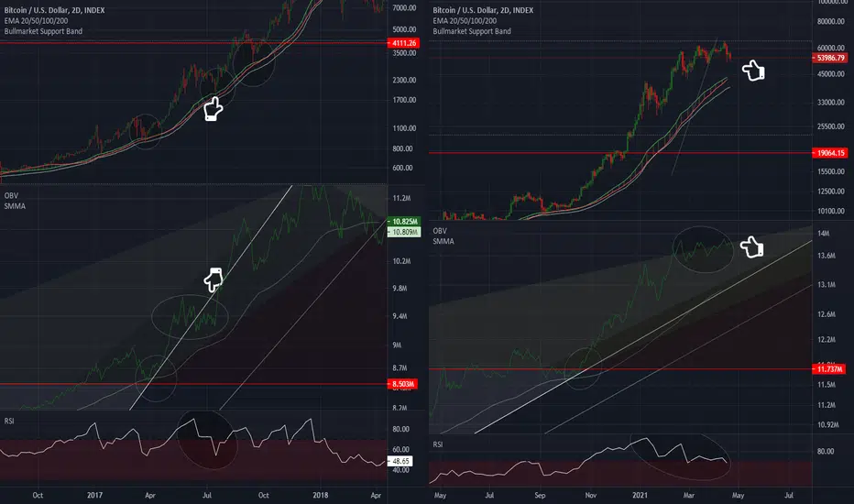Viewport: 854px width, 504px height.
Task: Click the white 48.65 RSI value tag
Action: point(400,461)
